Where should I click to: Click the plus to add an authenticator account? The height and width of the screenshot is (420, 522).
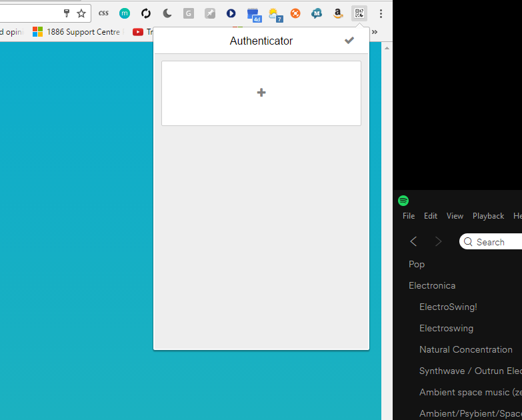point(261,93)
